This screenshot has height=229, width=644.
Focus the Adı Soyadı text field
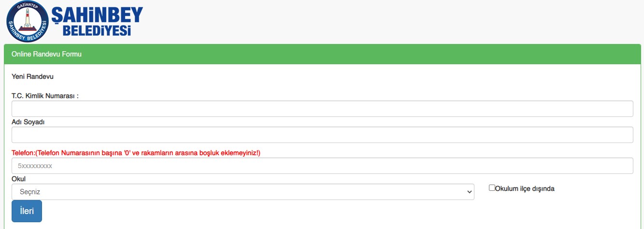[322, 135]
